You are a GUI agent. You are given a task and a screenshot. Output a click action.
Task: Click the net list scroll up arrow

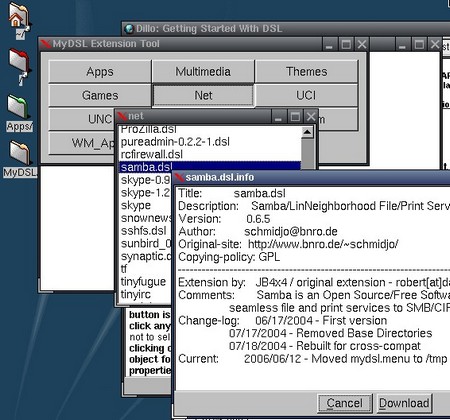[x=307, y=133]
